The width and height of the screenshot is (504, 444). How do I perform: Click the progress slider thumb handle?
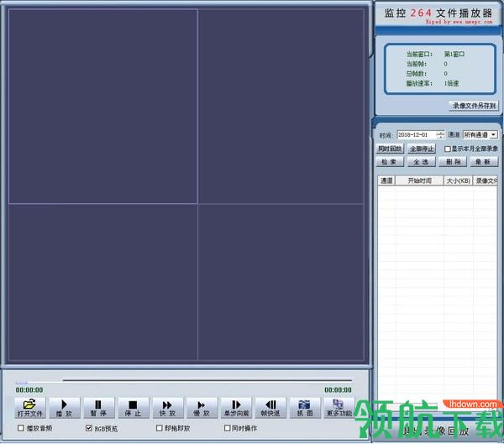22,382
